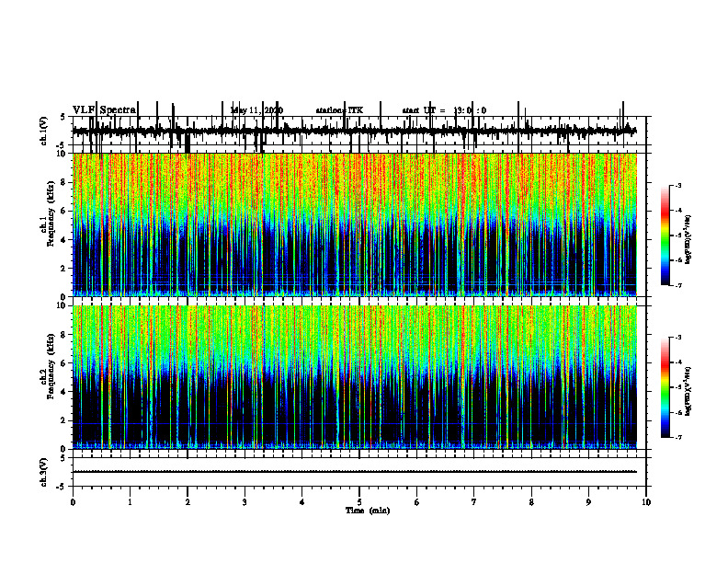Viewport: 728px width, 563px height.
Task: Select the ch.2 colorbar log(PSD) unit label
Action: (x=688, y=391)
